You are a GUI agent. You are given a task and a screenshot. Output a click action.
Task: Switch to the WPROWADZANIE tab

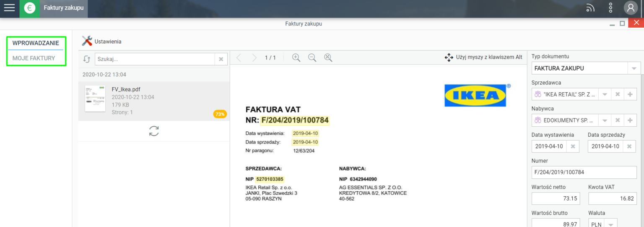[36, 43]
